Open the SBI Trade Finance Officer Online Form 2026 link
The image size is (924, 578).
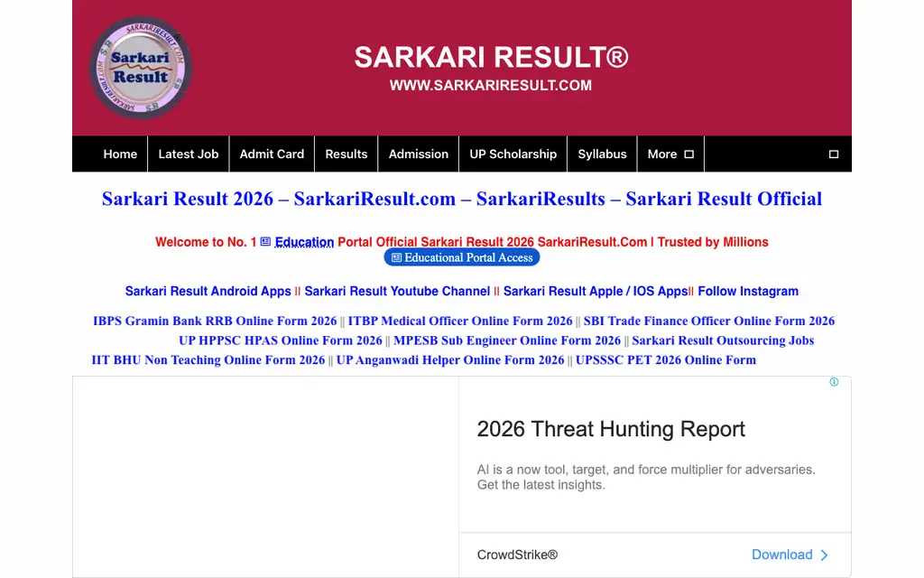(x=709, y=321)
